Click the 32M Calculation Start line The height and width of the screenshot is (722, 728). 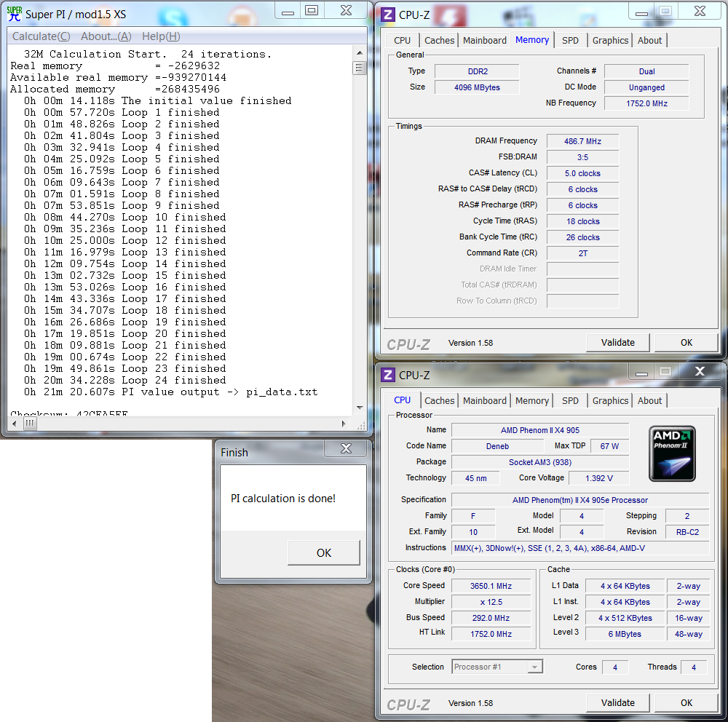pyautogui.click(x=148, y=55)
